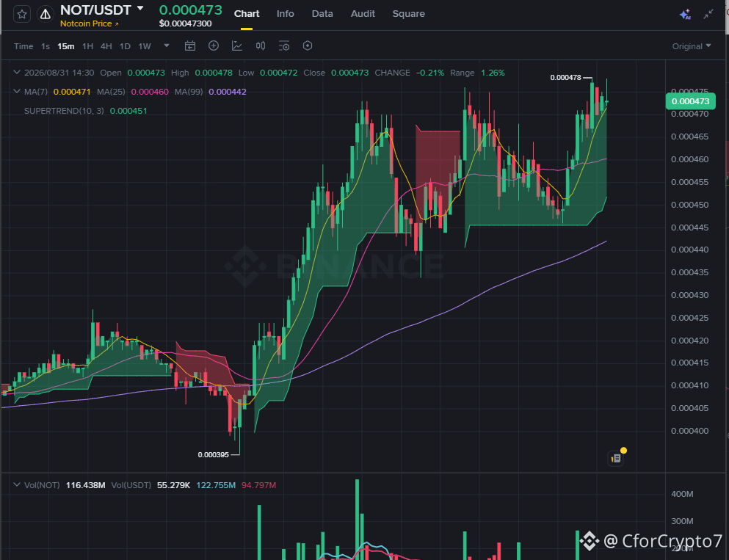Select the 1D interval
Image resolution: width=729 pixels, height=560 pixels.
(x=125, y=46)
